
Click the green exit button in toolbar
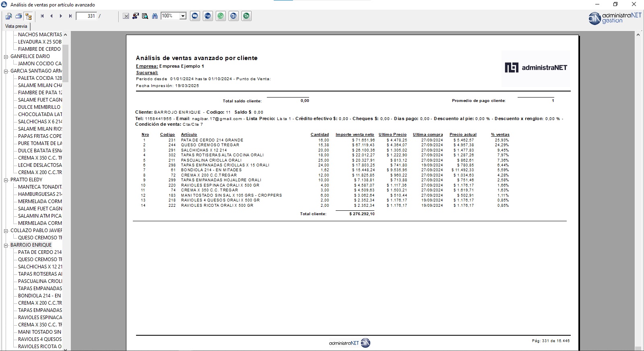click(x=247, y=16)
